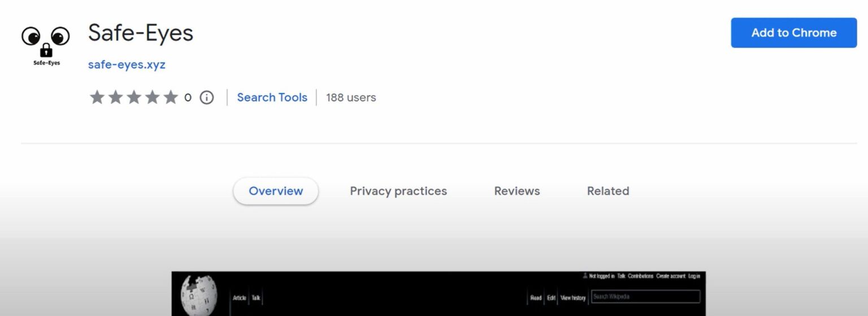Click the user icon beside Not logged in
This screenshot has height=316, width=868.
(x=585, y=276)
